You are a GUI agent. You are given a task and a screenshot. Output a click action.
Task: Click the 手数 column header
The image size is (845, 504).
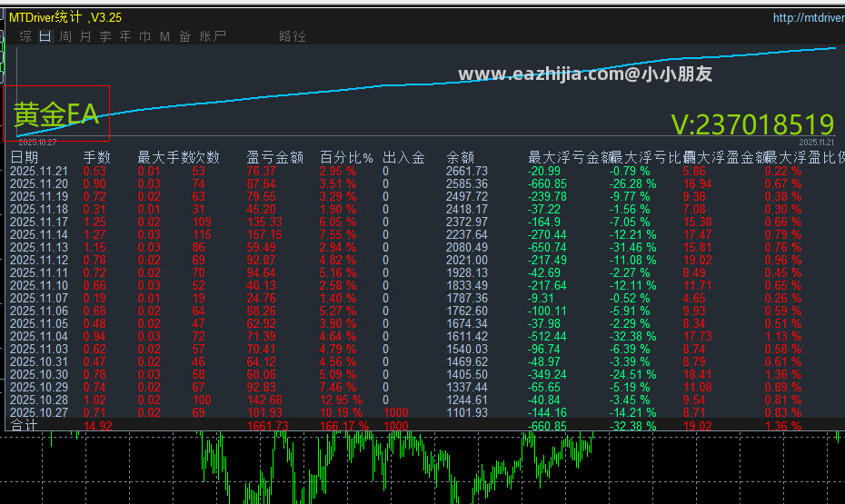click(96, 157)
